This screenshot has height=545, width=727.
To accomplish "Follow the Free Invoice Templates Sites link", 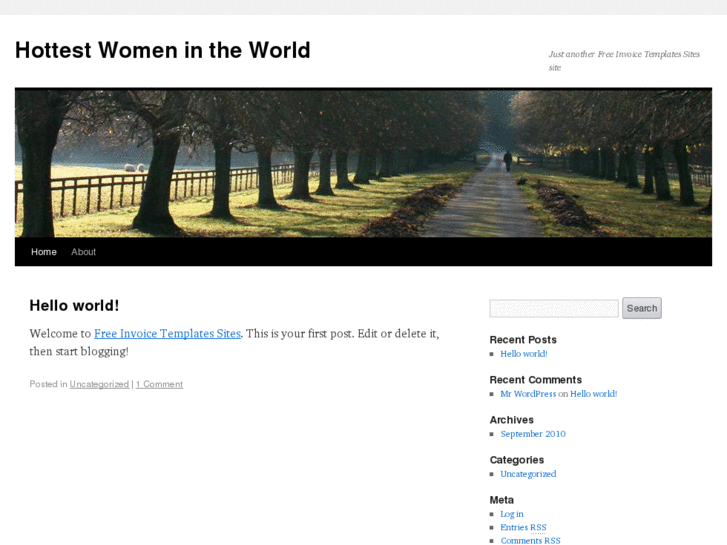I will coord(167,333).
